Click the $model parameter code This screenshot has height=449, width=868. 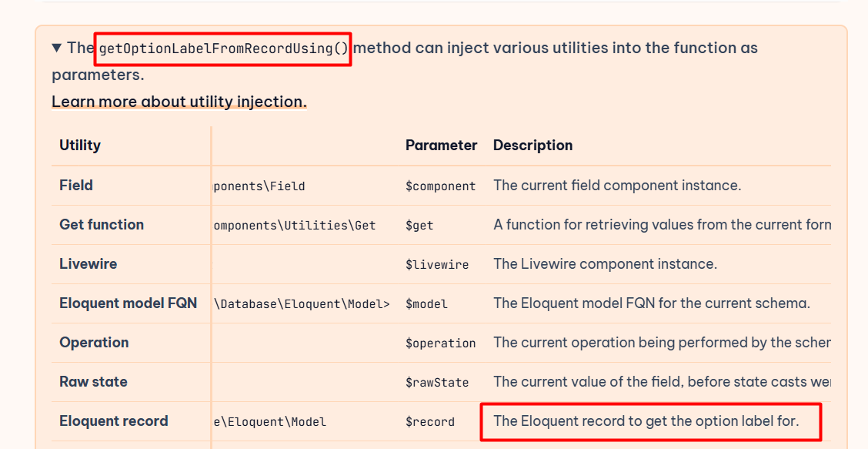tap(426, 304)
